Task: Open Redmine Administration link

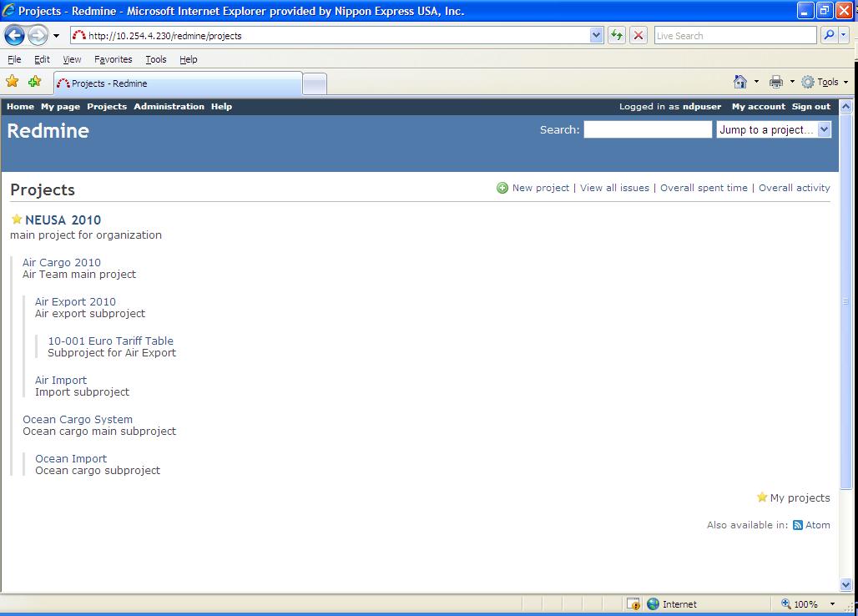Action: [169, 107]
